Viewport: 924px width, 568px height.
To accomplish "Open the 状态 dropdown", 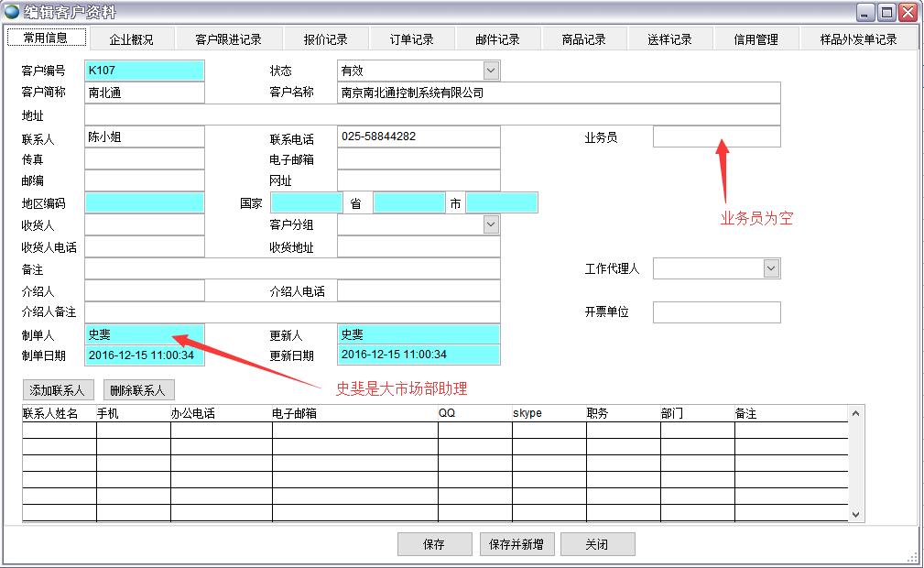I will click(x=491, y=71).
